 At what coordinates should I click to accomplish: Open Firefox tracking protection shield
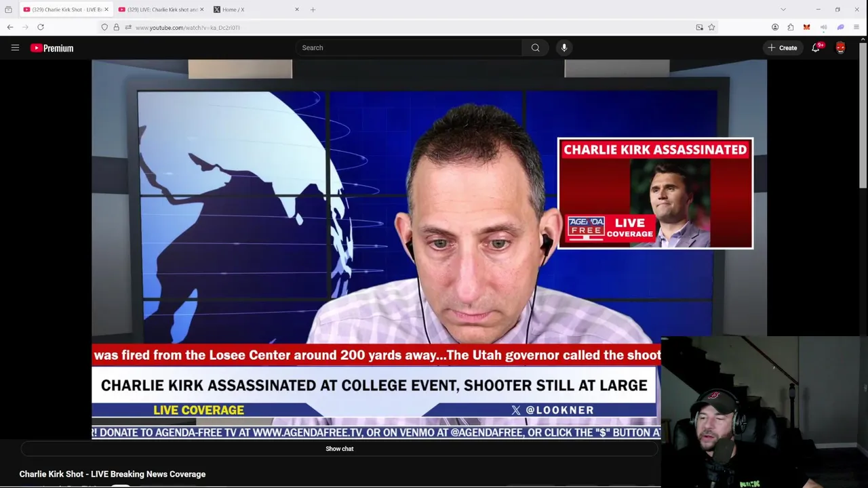(104, 27)
